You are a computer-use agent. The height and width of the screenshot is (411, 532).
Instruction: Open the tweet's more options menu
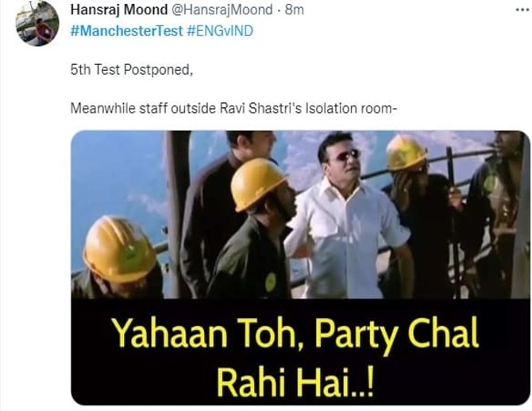522,10
